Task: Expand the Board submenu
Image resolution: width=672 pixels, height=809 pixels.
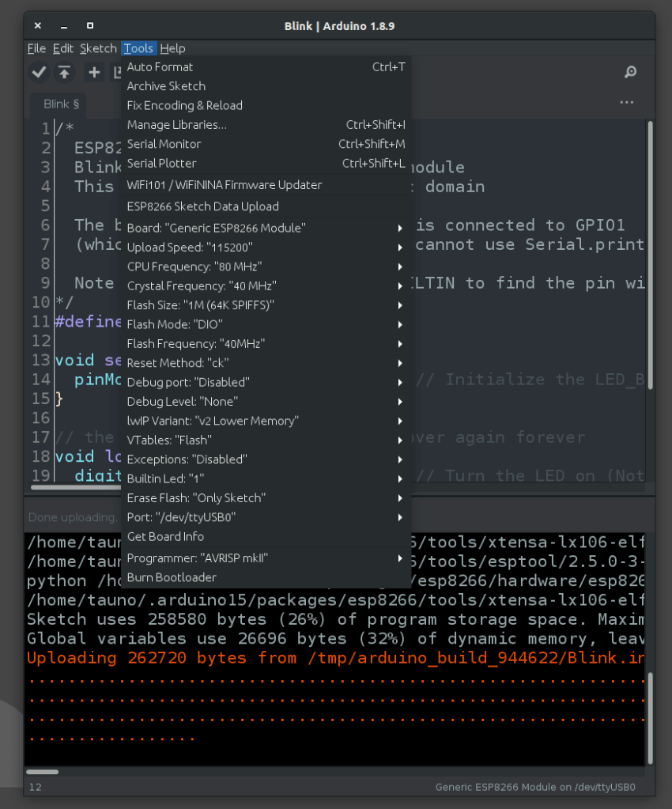Action: pos(265,228)
